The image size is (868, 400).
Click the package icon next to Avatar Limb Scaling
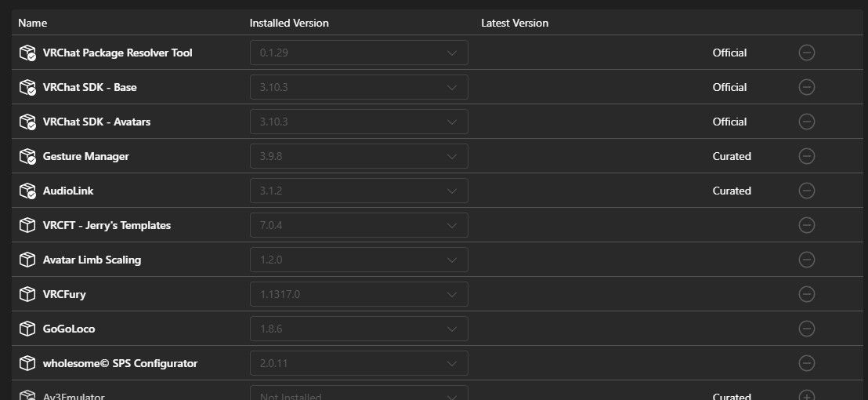pyautogui.click(x=27, y=260)
